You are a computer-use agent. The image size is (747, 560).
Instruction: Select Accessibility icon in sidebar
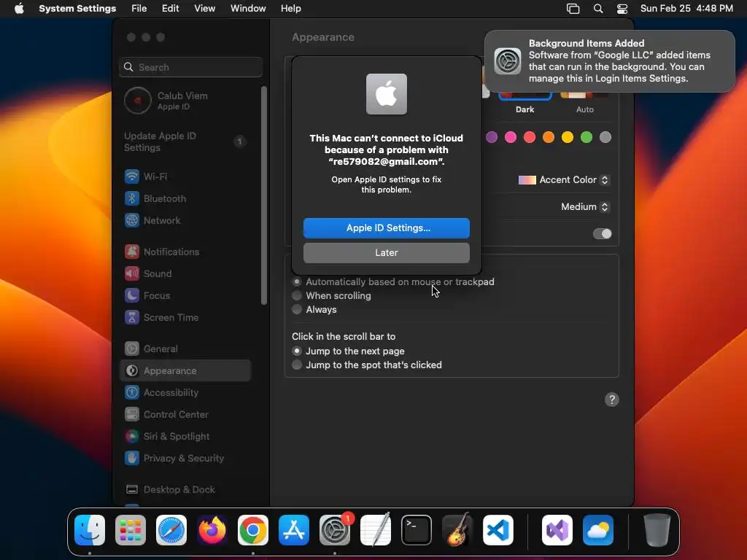point(132,393)
